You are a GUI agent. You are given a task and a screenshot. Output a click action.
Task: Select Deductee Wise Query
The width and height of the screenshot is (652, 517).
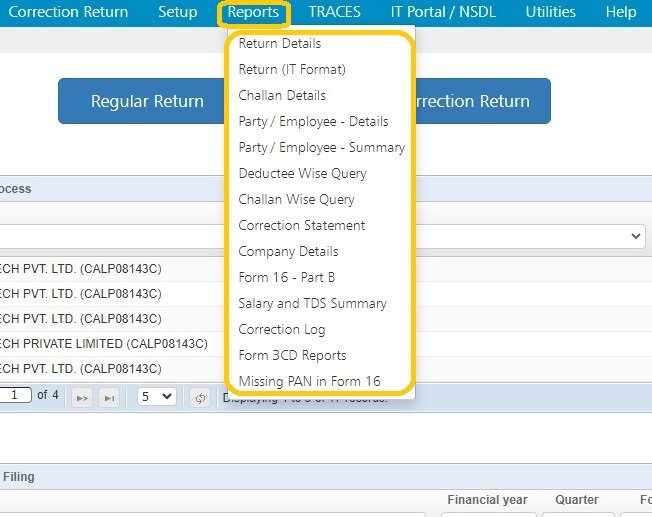[x=302, y=173]
